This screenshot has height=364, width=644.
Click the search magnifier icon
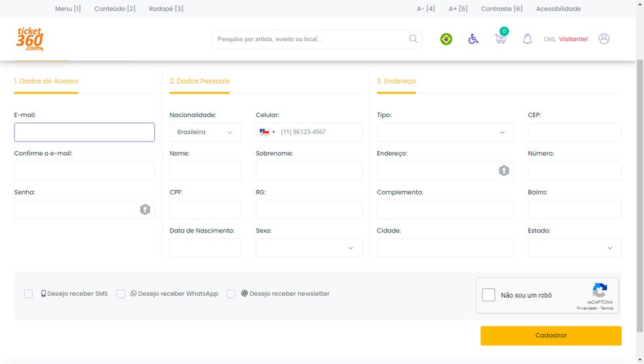(413, 39)
